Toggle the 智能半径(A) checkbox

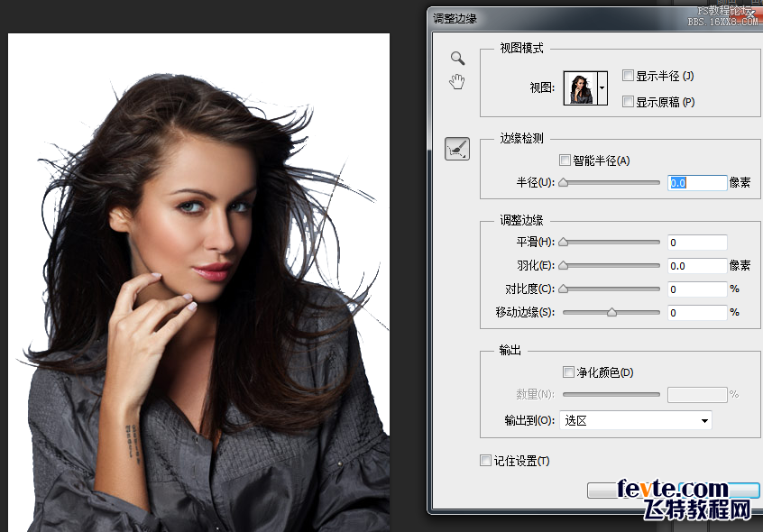565,160
